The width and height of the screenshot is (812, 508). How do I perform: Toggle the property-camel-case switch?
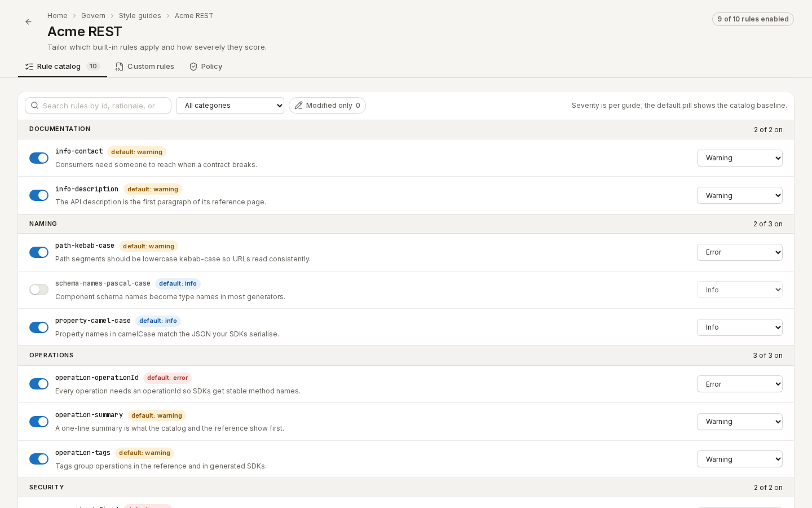[x=39, y=327]
